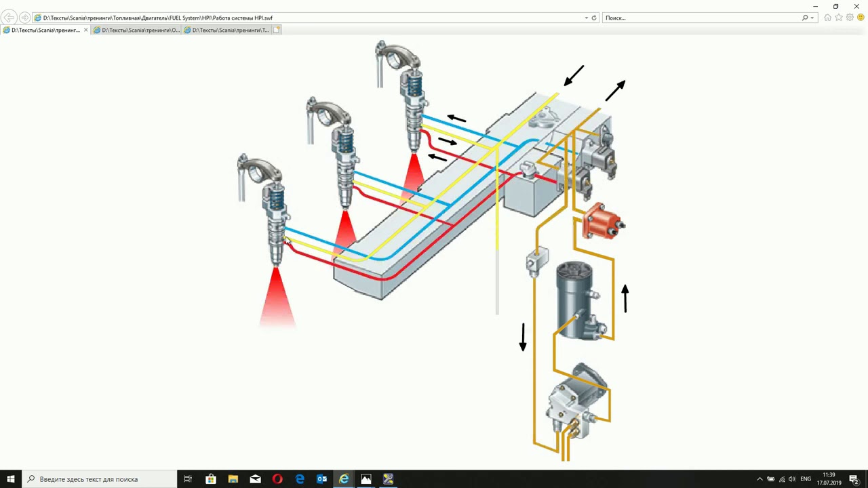Click the search magnifier icon in search box
The height and width of the screenshot is (488, 868).
pos(805,18)
